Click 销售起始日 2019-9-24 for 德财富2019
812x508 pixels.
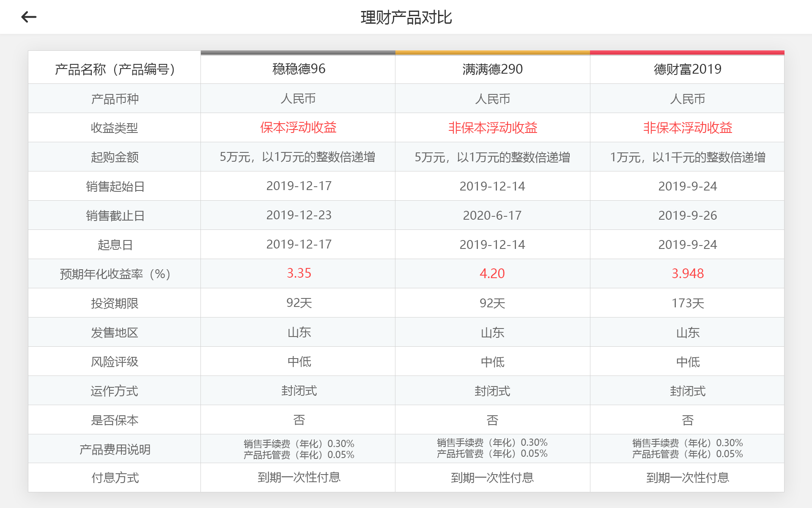[x=687, y=186]
